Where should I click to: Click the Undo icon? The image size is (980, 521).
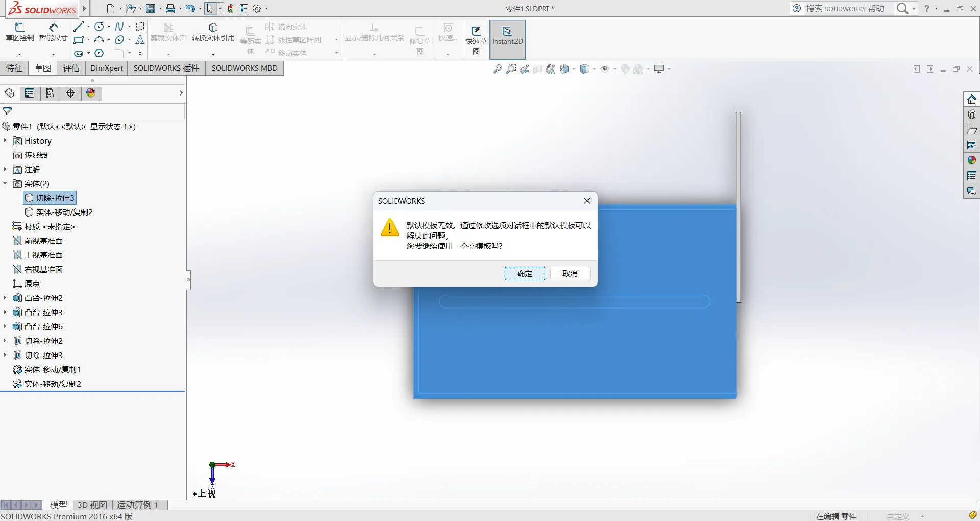tap(190, 9)
